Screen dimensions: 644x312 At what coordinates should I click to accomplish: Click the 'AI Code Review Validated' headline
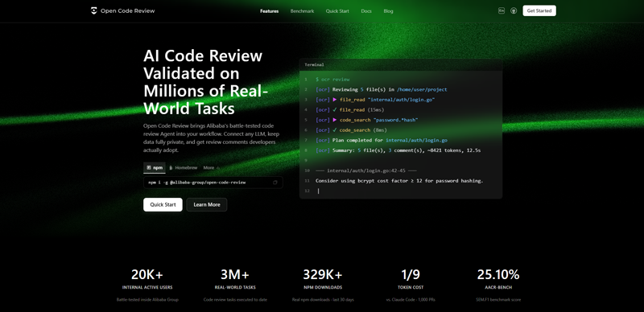[205, 82]
